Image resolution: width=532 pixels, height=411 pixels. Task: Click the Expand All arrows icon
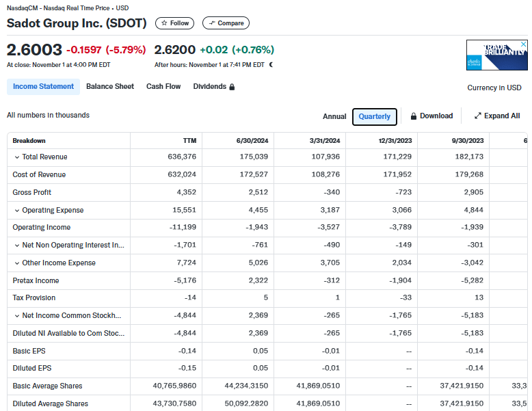click(477, 116)
